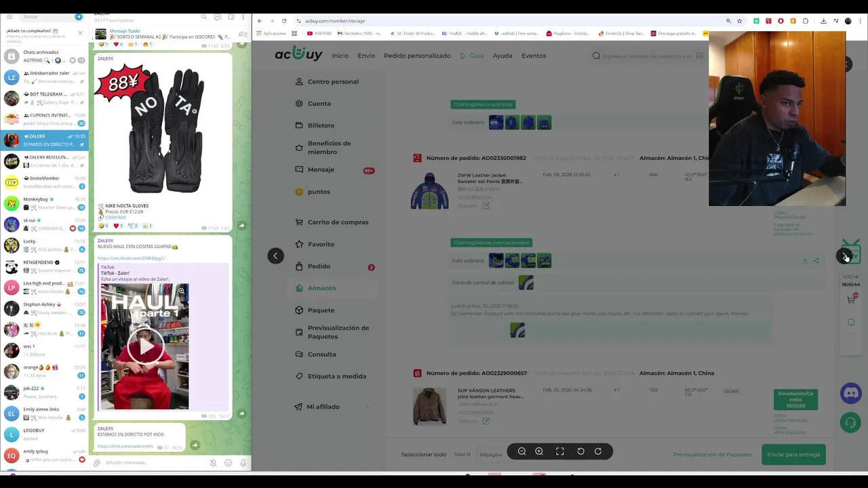Open Envío in acbuy top navigation

click(x=366, y=56)
